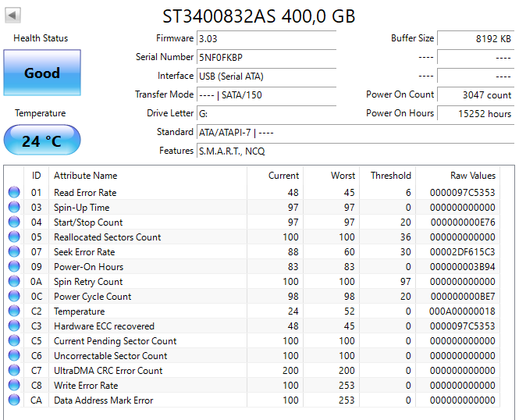Click the Power On Hours value box

point(475,113)
